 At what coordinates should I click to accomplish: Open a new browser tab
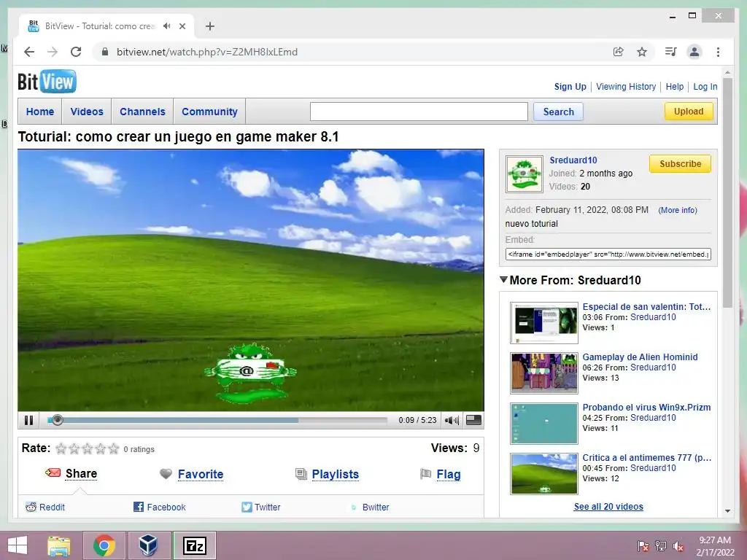[x=210, y=26]
